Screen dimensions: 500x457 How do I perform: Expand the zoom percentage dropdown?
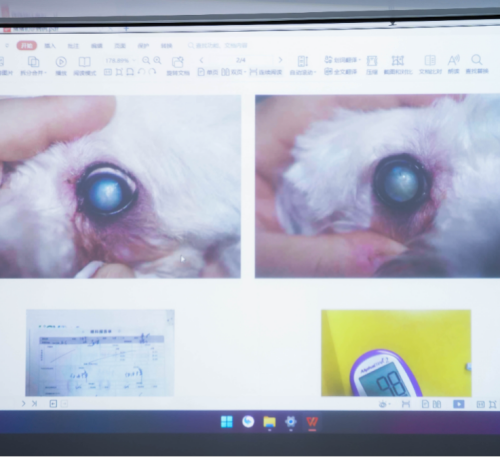[x=134, y=60]
